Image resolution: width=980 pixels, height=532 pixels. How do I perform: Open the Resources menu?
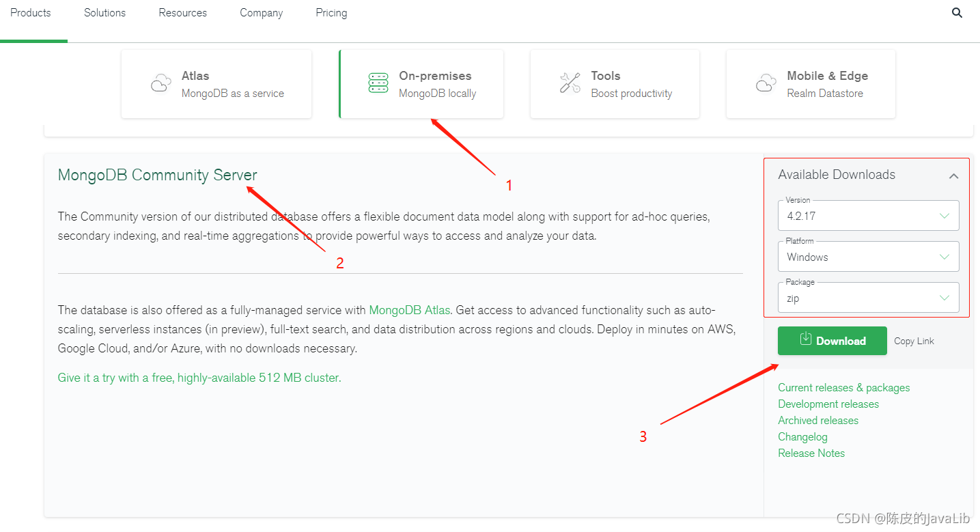pyautogui.click(x=182, y=13)
